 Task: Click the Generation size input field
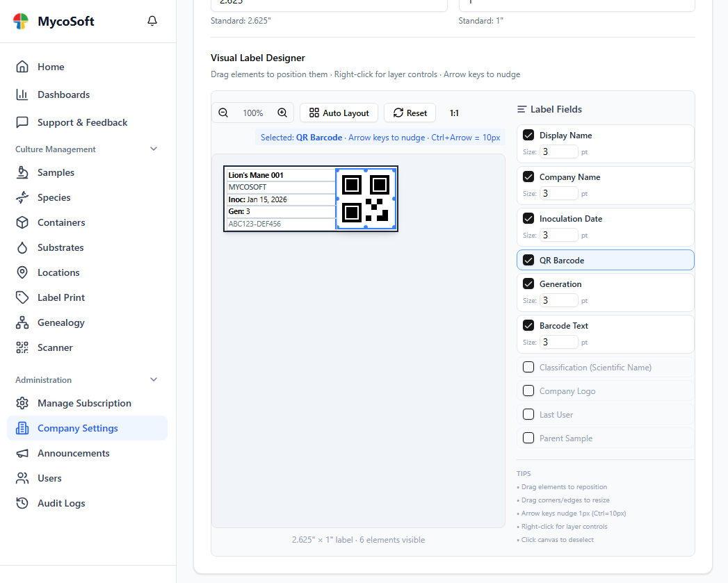pos(558,300)
